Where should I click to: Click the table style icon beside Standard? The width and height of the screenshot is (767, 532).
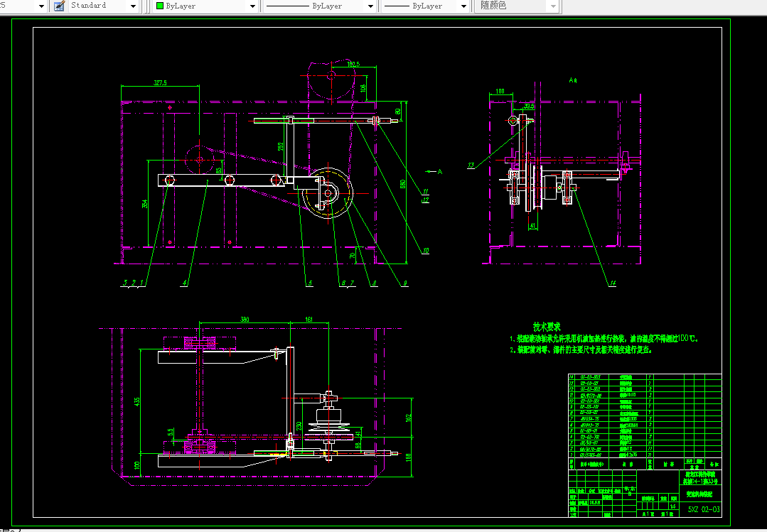pos(59,6)
